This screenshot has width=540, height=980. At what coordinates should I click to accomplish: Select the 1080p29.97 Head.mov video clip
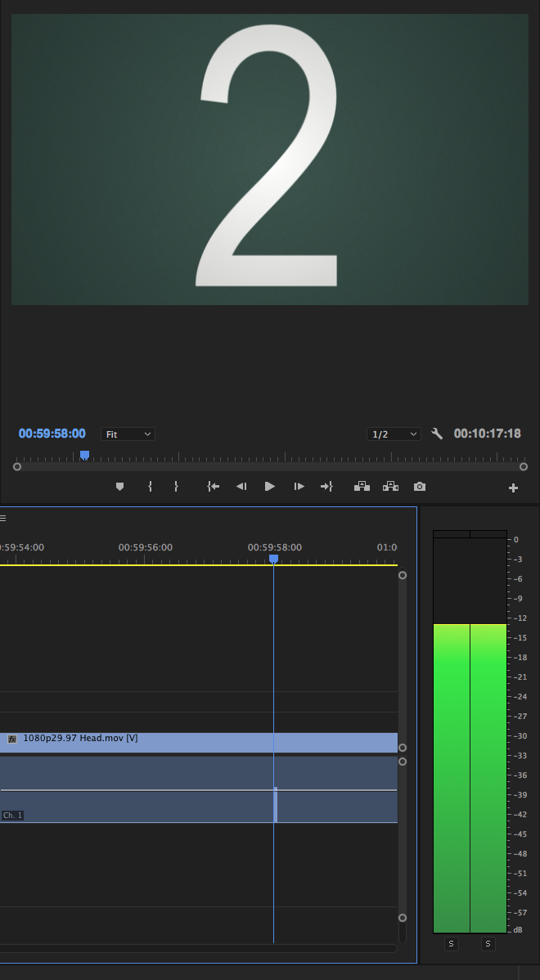click(x=199, y=743)
